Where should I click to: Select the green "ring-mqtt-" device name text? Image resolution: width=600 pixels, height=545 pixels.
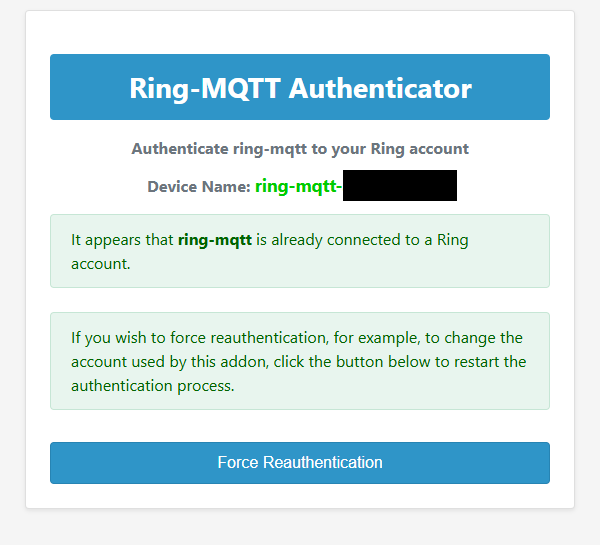[x=298, y=186]
